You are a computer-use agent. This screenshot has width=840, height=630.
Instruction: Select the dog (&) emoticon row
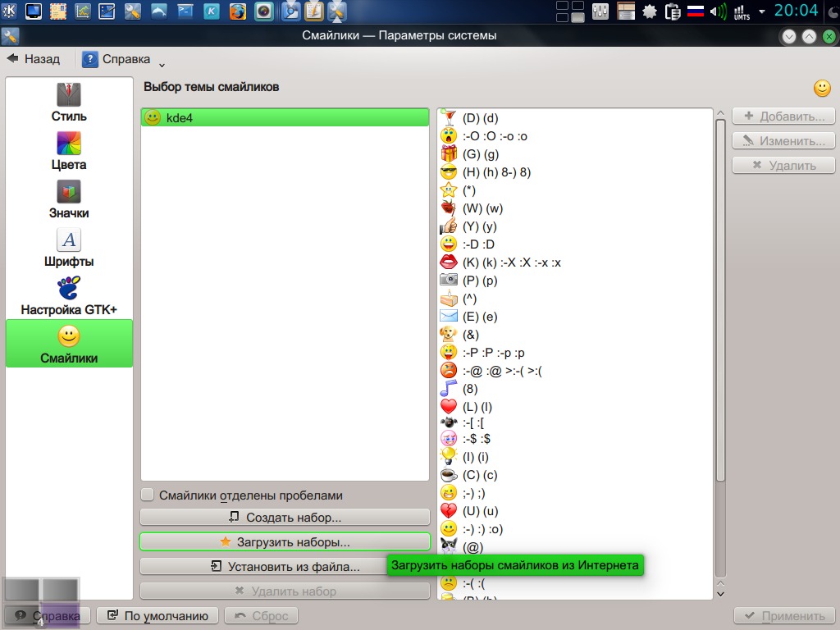click(x=575, y=335)
